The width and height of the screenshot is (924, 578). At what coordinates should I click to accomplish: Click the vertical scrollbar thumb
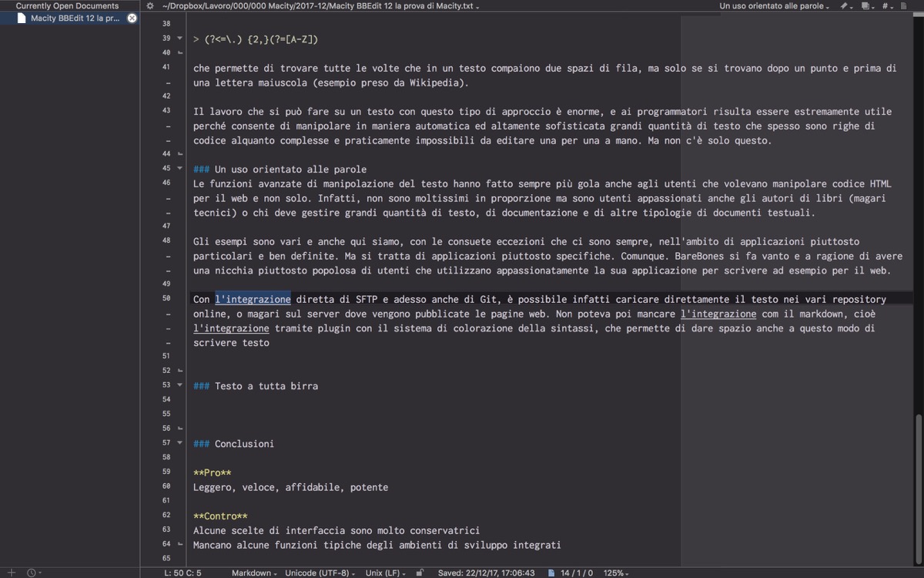(x=919, y=490)
